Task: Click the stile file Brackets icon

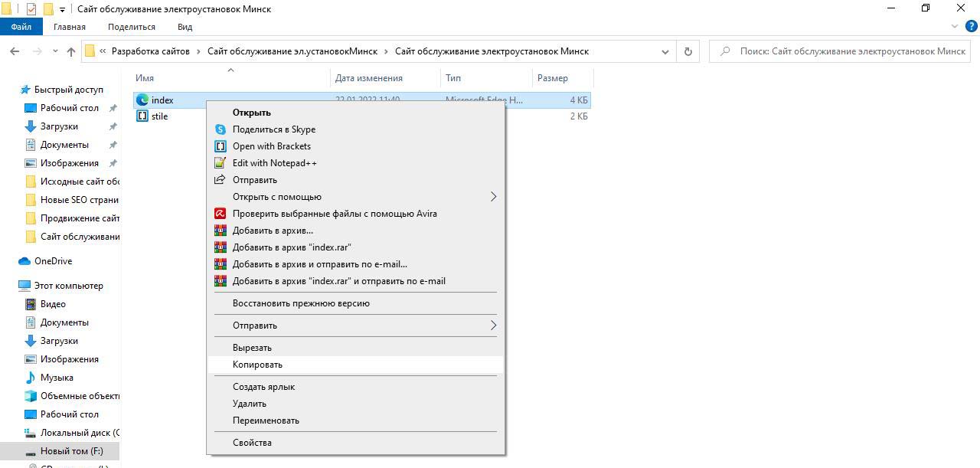Action: [142, 116]
